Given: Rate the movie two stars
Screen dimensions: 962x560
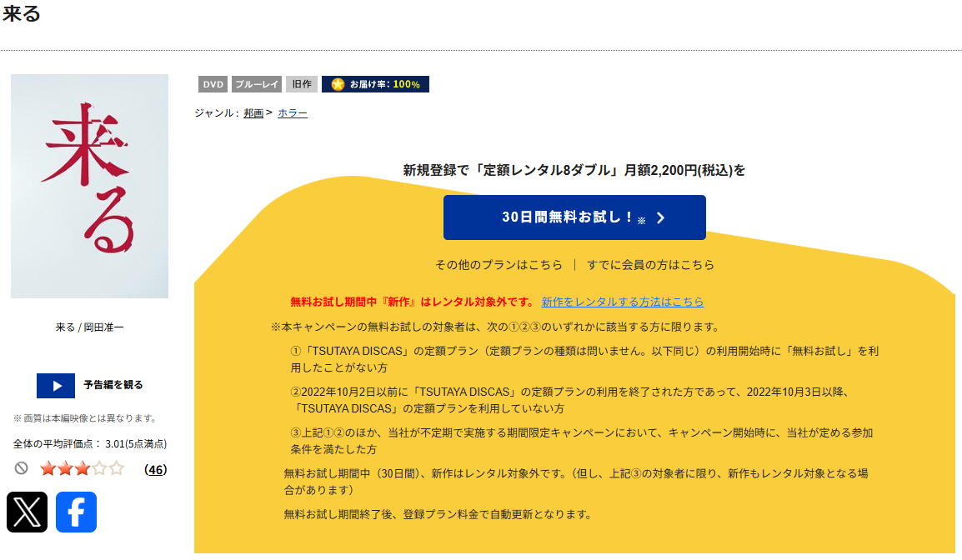Looking at the screenshot, I should coord(65,469).
